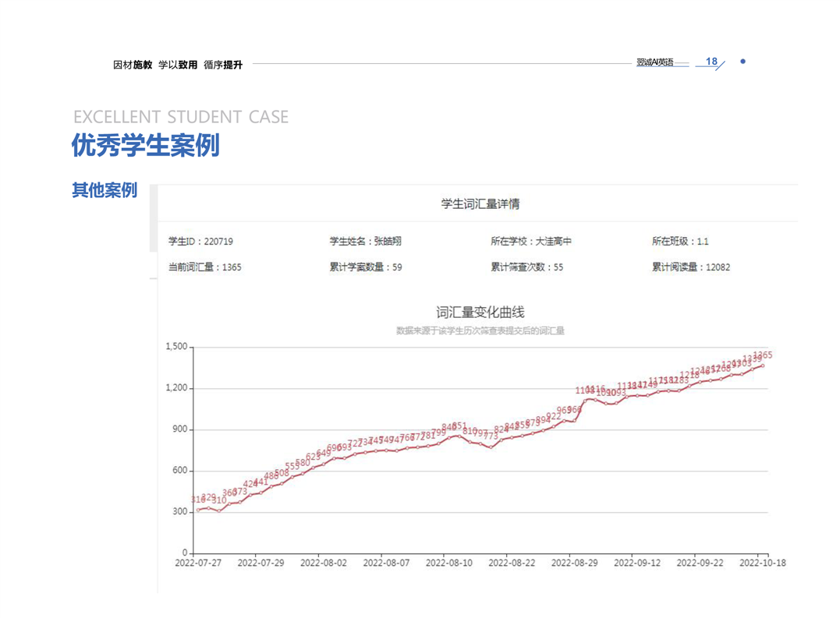
Task: Select the 其他案例 section label
Action: [x=105, y=191]
